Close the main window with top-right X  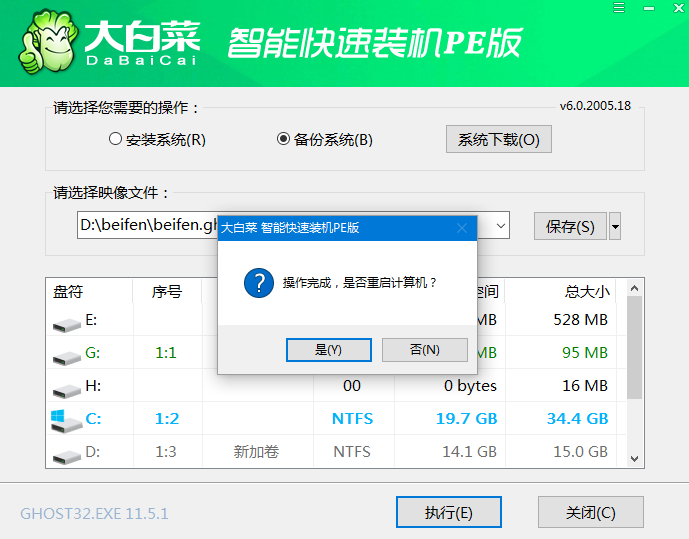click(x=679, y=7)
